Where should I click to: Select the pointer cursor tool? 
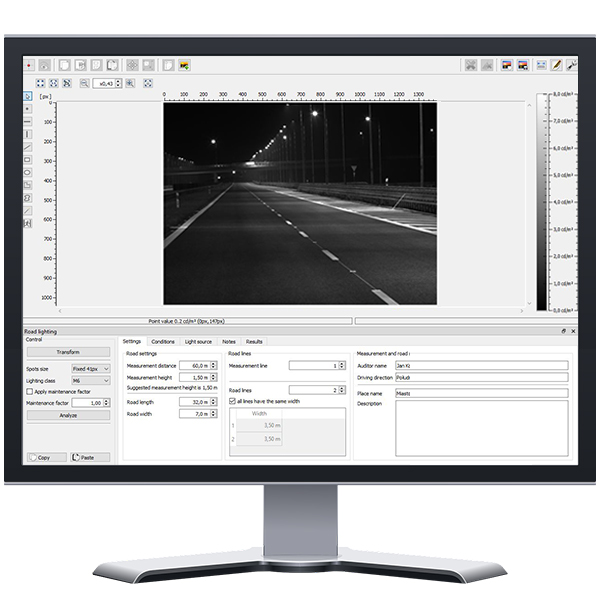pos(27,97)
